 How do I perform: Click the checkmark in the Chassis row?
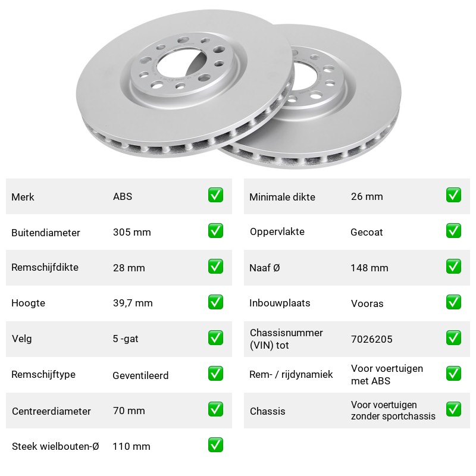[453, 409]
